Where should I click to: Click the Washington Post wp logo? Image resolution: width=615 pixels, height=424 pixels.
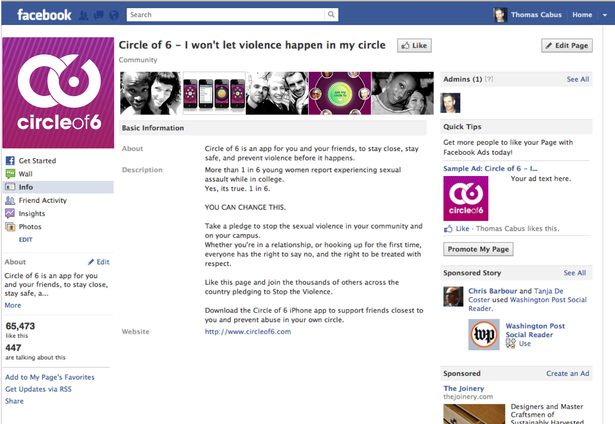click(484, 335)
